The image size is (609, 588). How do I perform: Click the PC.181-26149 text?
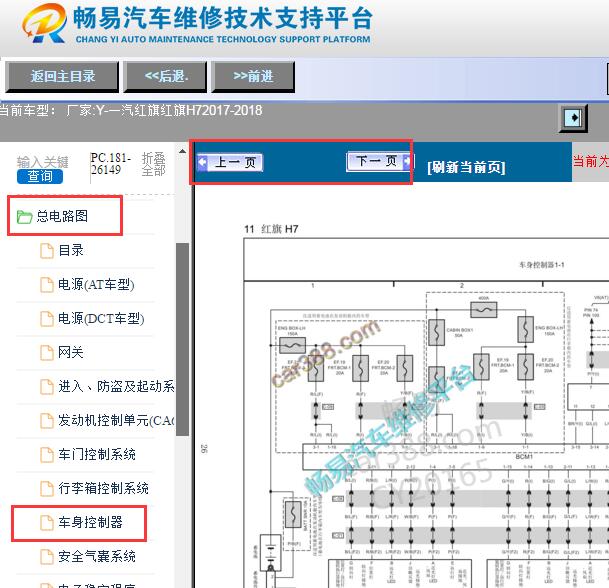click(111, 164)
